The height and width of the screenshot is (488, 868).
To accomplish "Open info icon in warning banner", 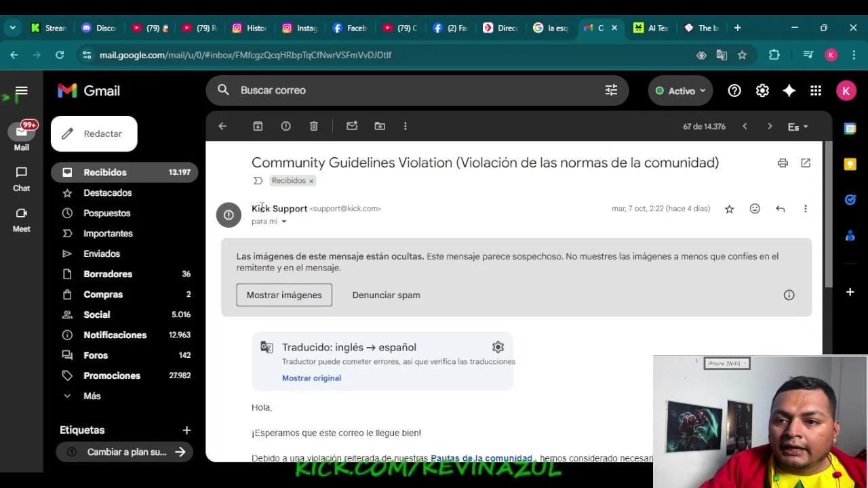I will 789,295.
